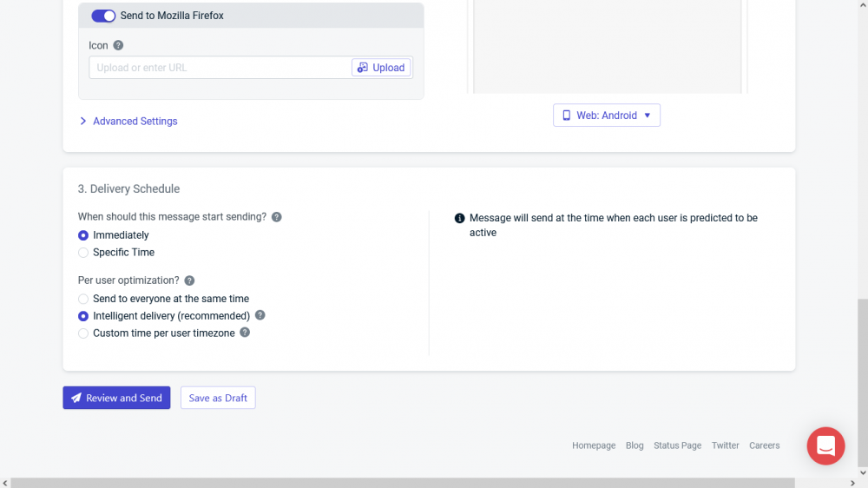Click the horizontal scrollbar at bottom

399,483
